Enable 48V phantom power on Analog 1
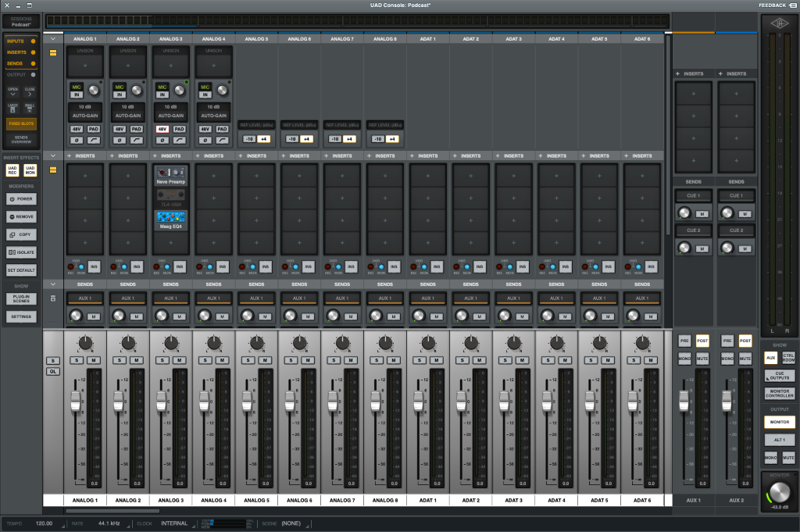The width and height of the screenshot is (800, 532). [x=77, y=129]
